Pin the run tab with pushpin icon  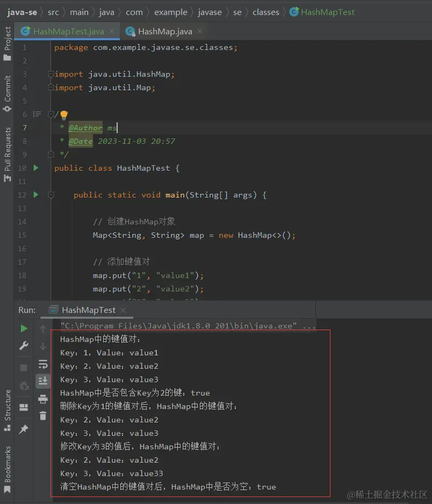[24, 429]
